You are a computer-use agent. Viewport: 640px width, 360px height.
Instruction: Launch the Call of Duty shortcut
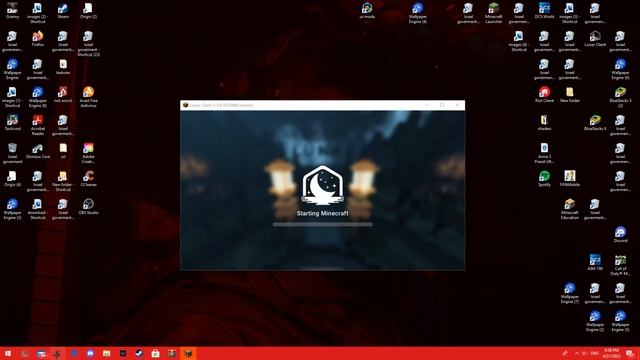coord(620,264)
